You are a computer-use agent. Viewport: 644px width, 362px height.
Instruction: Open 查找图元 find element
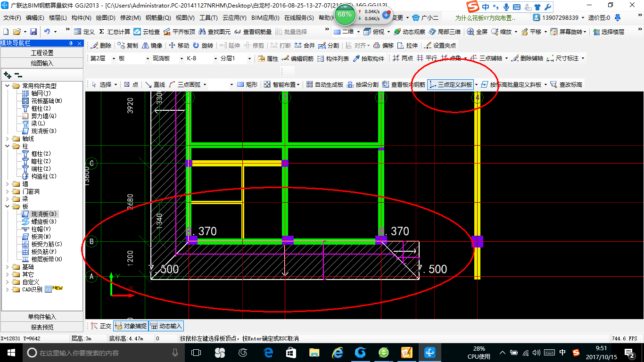click(x=215, y=32)
